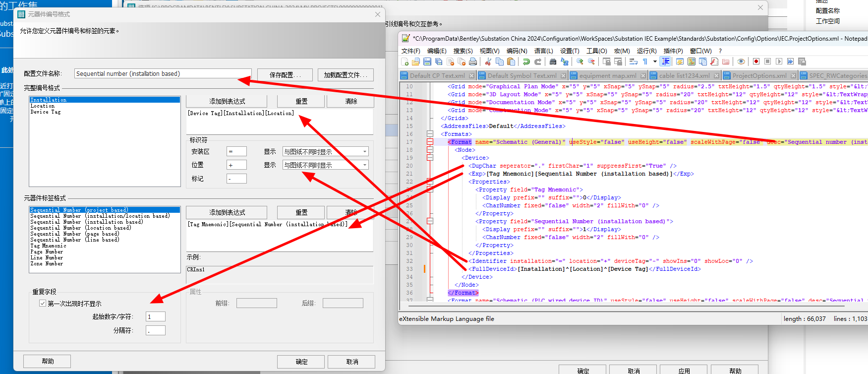Save the current file via toolbar icon
Viewport: 868px width, 374px height.
427,62
